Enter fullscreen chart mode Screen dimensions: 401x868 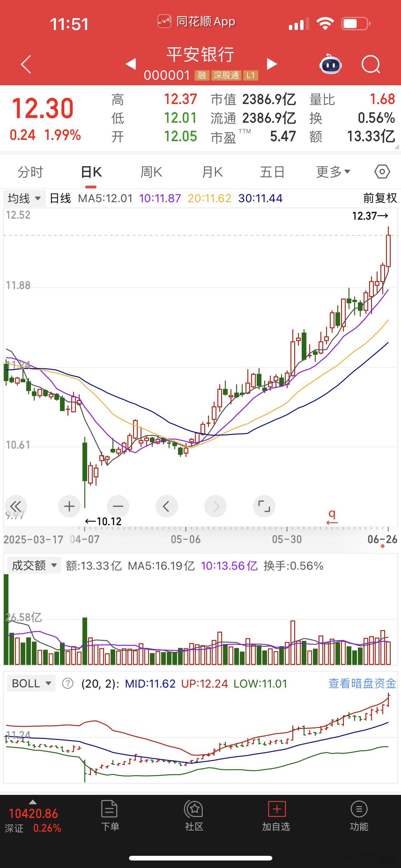point(264,506)
